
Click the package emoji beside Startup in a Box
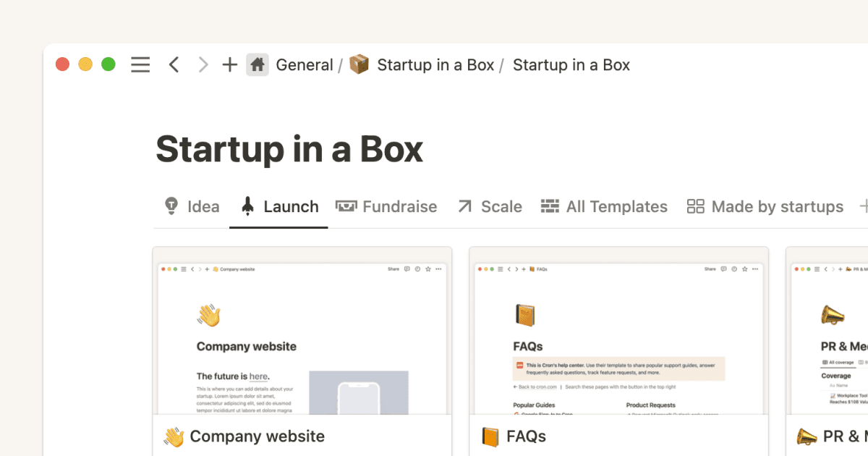click(357, 64)
